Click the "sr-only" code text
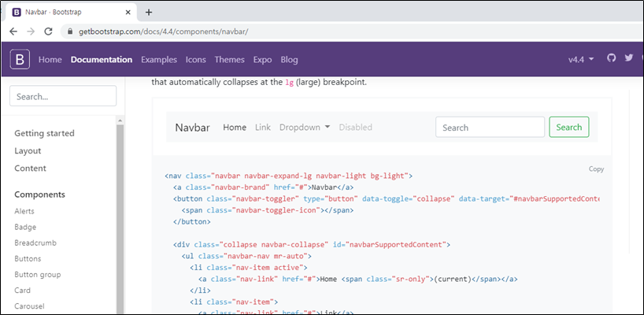644x315 pixels. (411, 280)
